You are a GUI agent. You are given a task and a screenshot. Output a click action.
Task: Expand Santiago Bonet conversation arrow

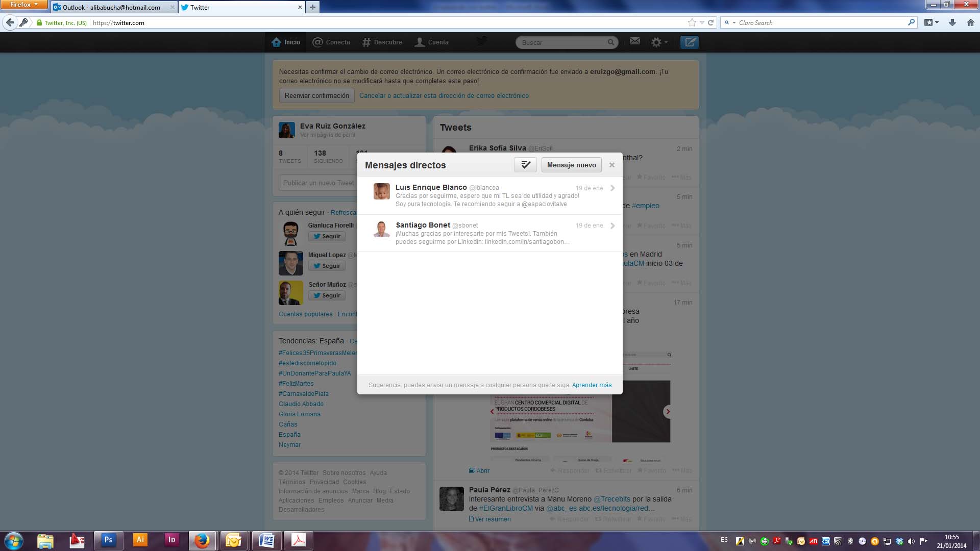[x=612, y=226]
